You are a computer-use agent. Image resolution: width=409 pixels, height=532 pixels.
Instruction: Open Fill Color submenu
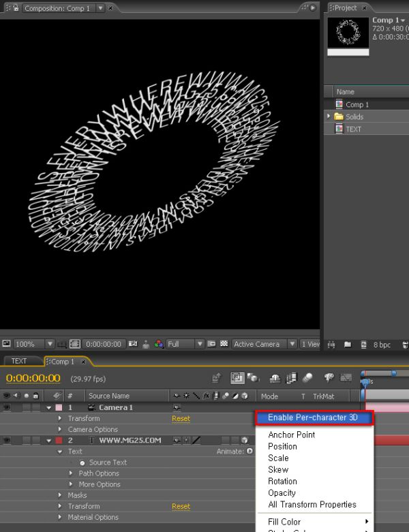pyautogui.click(x=315, y=522)
